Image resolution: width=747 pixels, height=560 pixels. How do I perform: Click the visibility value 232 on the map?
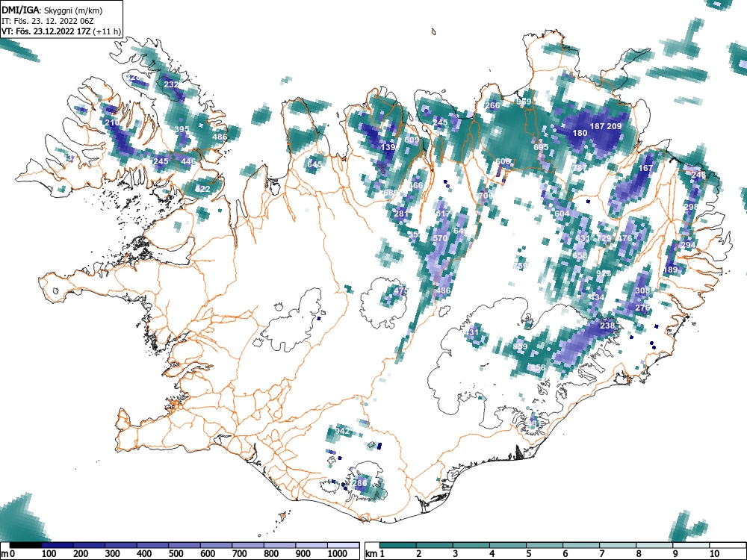click(172, 84)
